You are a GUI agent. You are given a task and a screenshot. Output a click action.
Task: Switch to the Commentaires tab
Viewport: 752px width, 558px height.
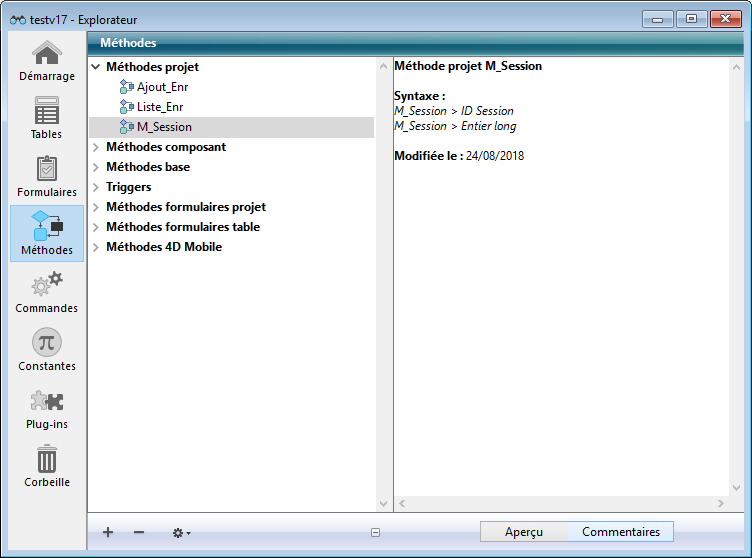(x=620, y=532)
